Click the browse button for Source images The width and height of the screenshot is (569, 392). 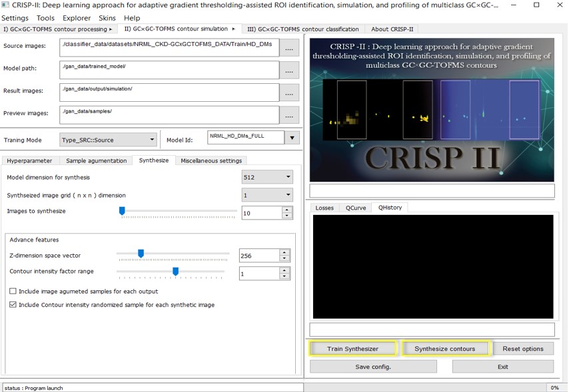(x=288, y=48)
